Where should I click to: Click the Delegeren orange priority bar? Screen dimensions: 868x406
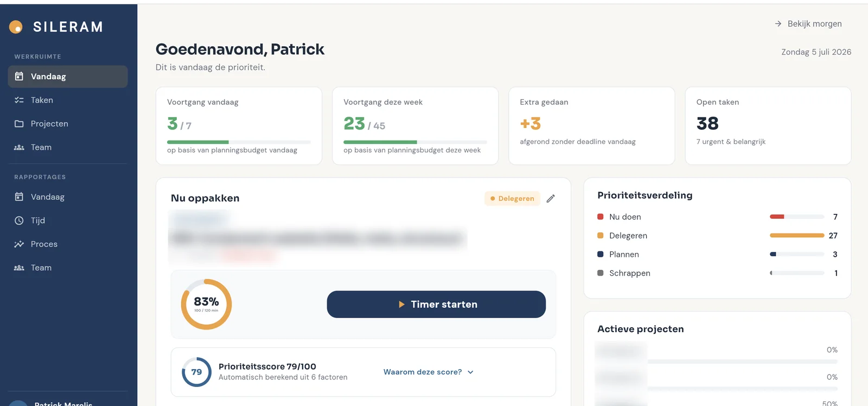797,236
